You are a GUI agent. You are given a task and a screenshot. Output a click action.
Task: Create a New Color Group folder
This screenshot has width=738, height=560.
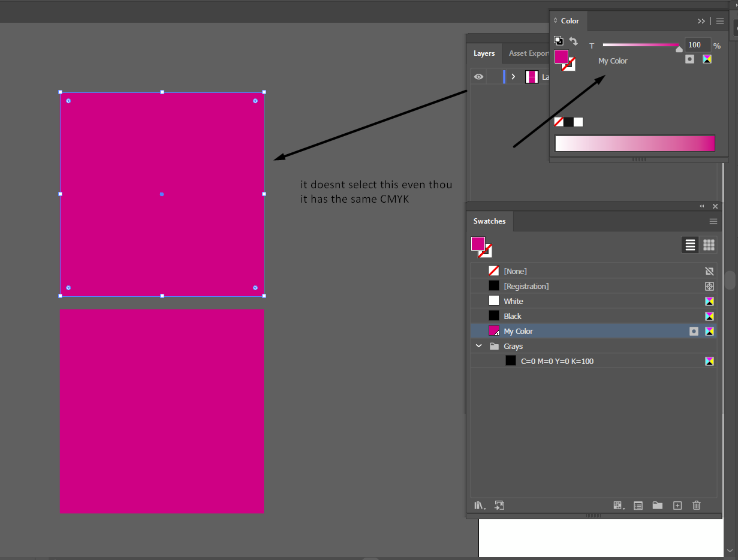(x=658, y=505)
